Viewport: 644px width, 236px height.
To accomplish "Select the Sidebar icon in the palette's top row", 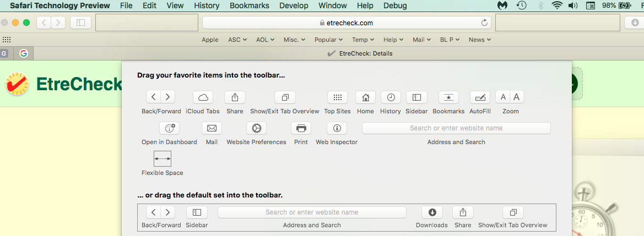I will coord(416,97).
